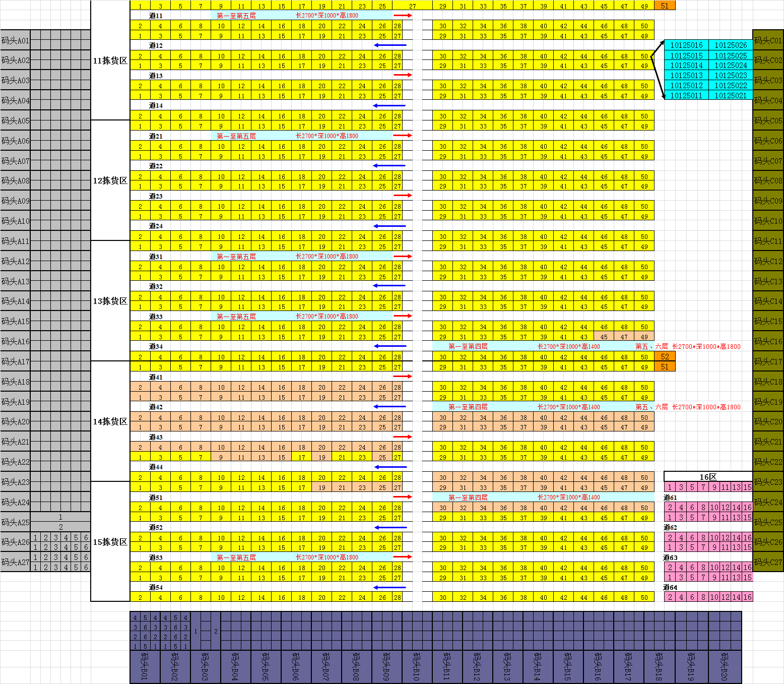Click the cyan cell 10125013
The height and width of the screenshot is (684, 784).
pos(686,76)
